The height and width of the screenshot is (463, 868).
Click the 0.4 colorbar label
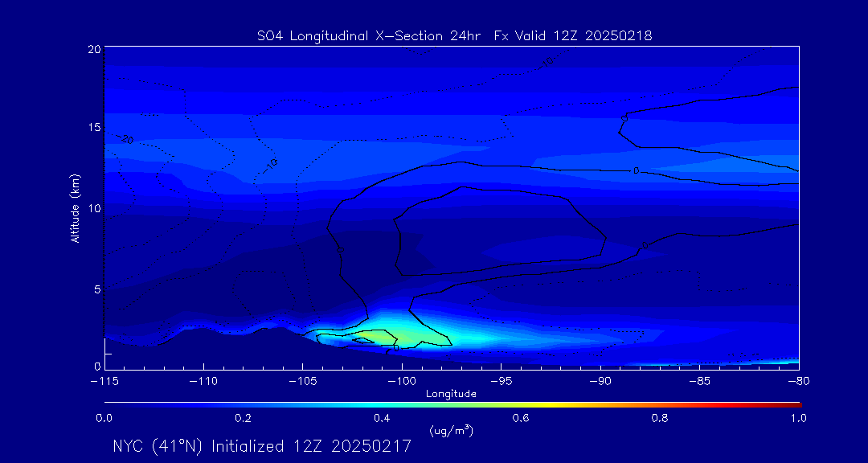coord(382,418)
